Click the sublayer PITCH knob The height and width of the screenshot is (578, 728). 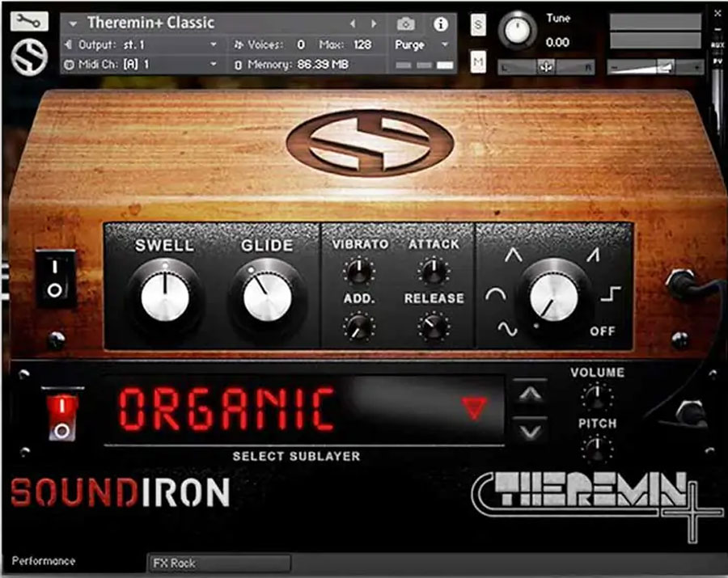[597, 447]
